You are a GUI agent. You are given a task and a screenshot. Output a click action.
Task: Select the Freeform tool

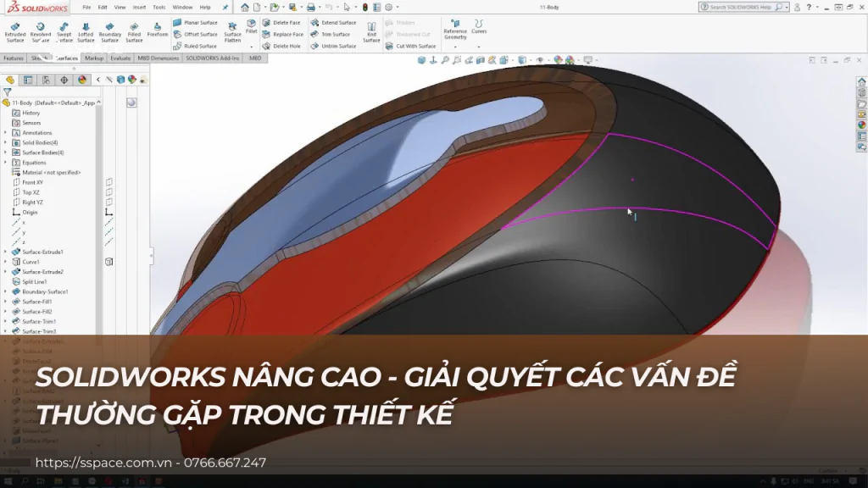coord(157,30)
